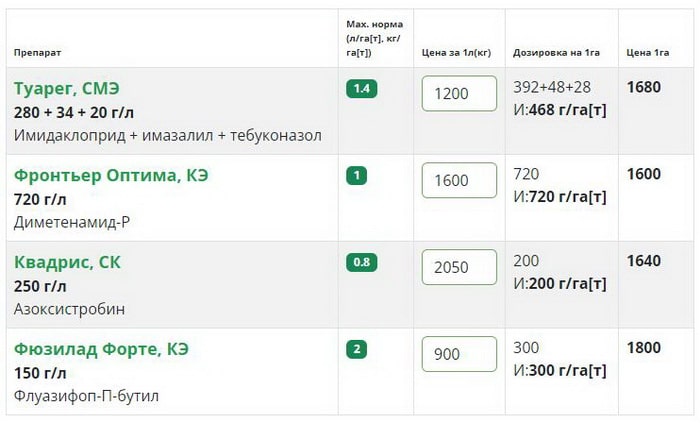Screen dimensions: 700x423
Task: Click the price input showing 1200
Action: (x=459, y=94)
